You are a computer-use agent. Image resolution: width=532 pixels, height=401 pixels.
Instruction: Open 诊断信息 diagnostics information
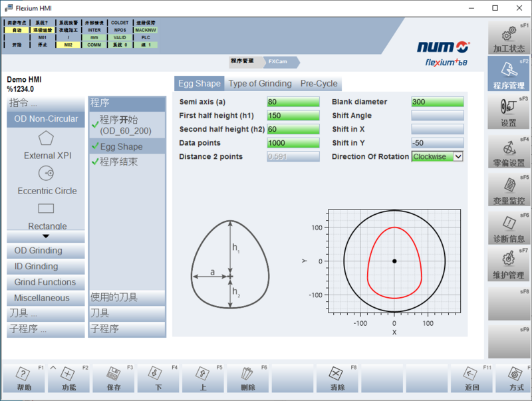click(x=509, y=227)
